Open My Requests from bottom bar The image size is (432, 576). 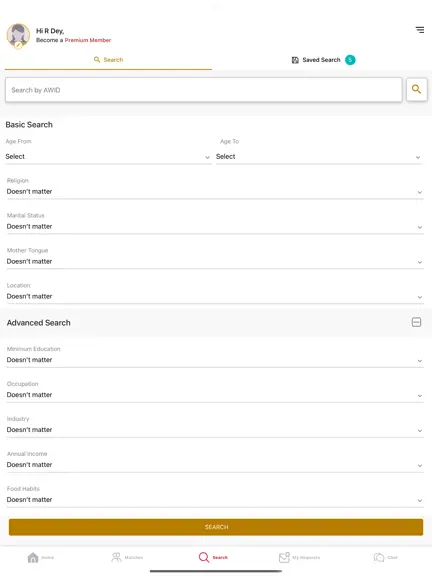[x=299, y=557]
